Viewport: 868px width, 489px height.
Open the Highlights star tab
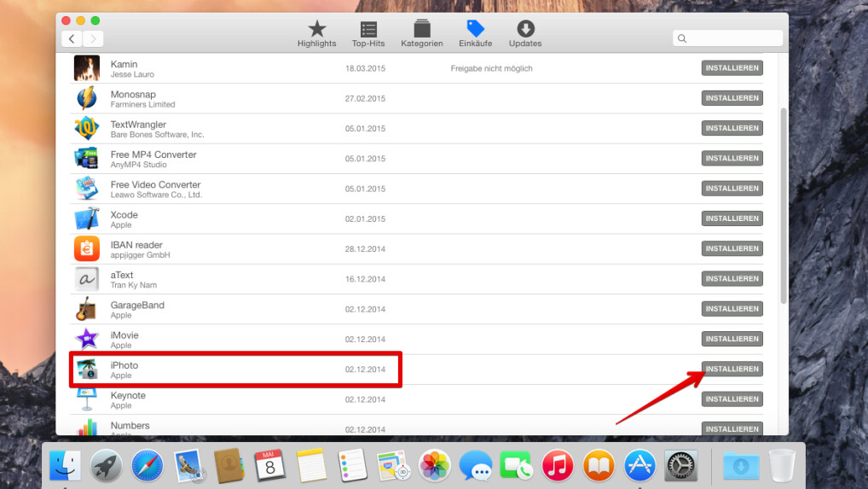pyautogui.click(x=316, y=34)
